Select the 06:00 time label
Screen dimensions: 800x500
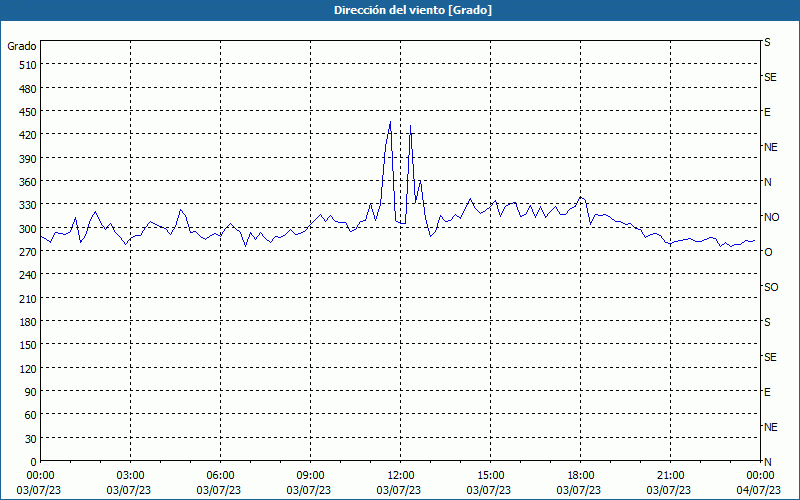click(x=220, y=476)
